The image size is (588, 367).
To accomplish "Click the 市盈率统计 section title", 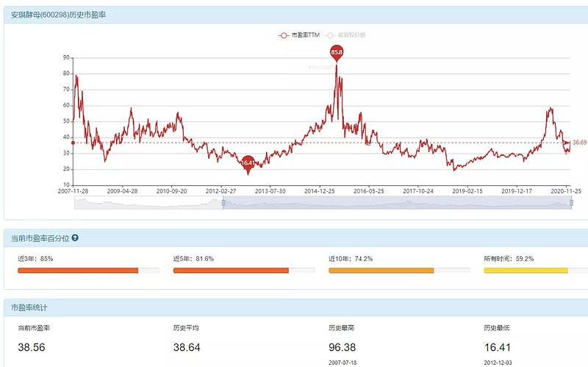I will point(29,307).
